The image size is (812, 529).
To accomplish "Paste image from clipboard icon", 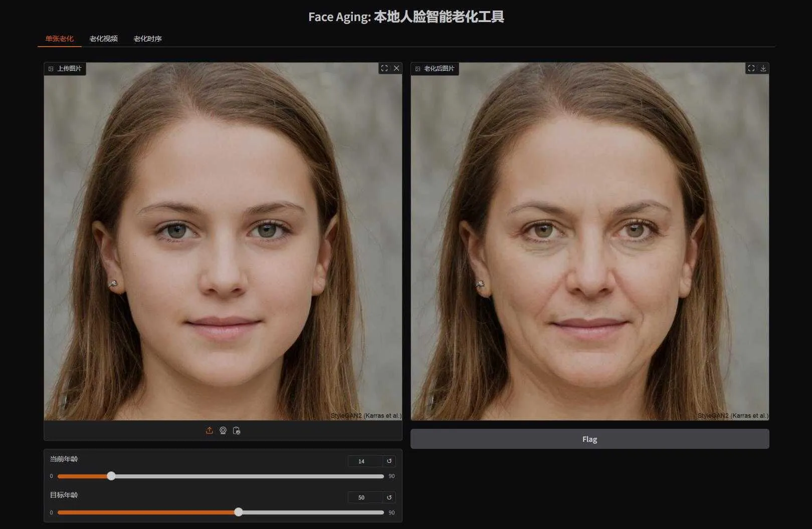I will point(237,430).
